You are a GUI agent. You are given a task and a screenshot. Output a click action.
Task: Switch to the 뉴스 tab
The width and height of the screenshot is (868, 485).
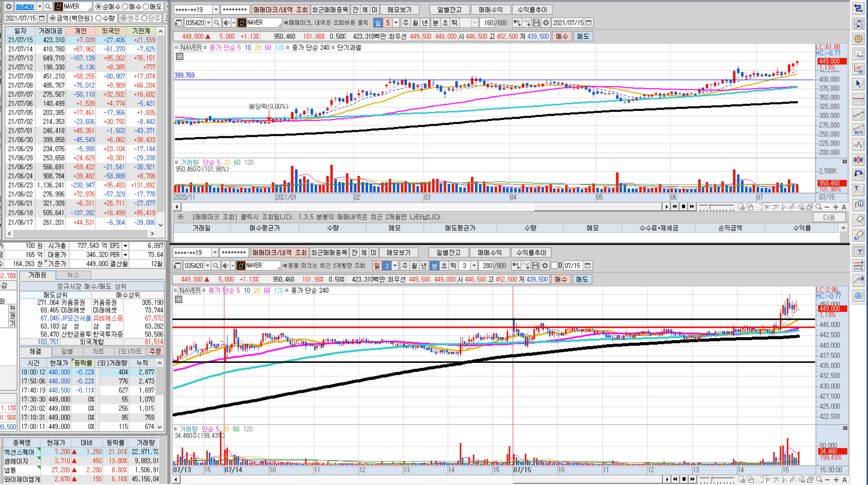click(x=73, y=275)
